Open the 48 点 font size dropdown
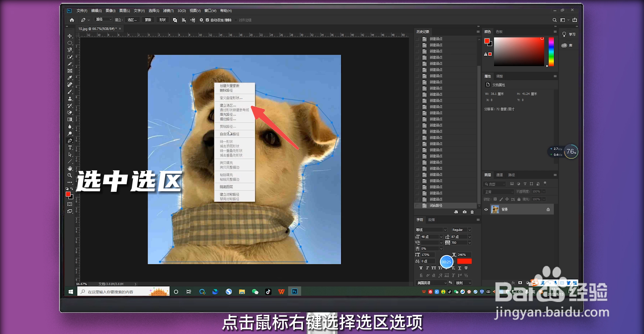 432,237
